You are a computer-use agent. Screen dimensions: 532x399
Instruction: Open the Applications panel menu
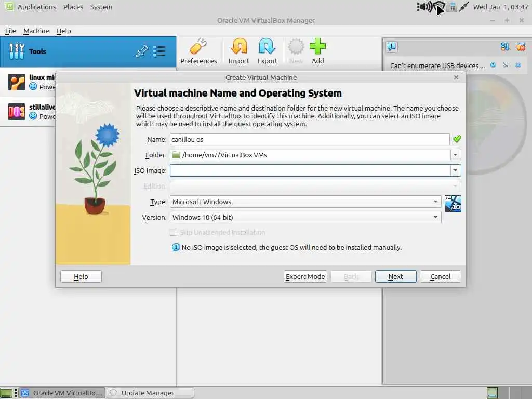[37, 7]
